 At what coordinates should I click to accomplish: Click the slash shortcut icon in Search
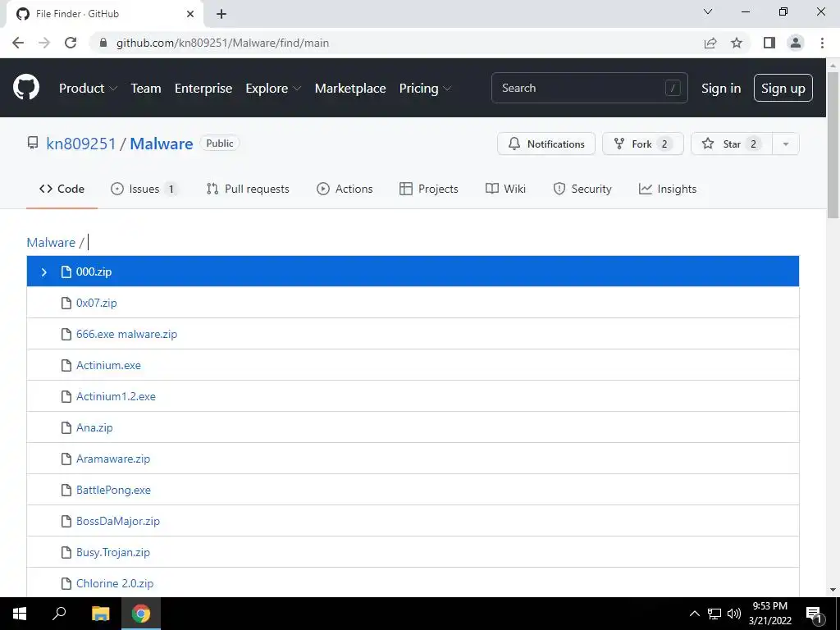tap(673, 88)
